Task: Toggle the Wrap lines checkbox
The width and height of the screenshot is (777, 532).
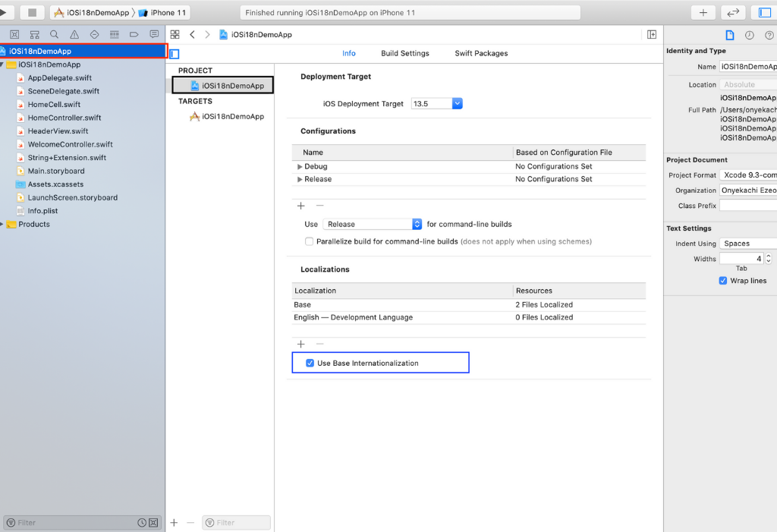Action: 723,281
